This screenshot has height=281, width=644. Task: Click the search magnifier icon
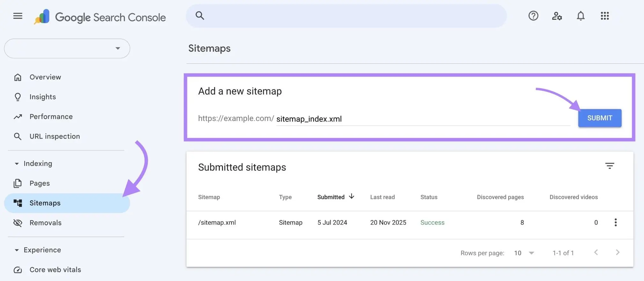point(200,15)
